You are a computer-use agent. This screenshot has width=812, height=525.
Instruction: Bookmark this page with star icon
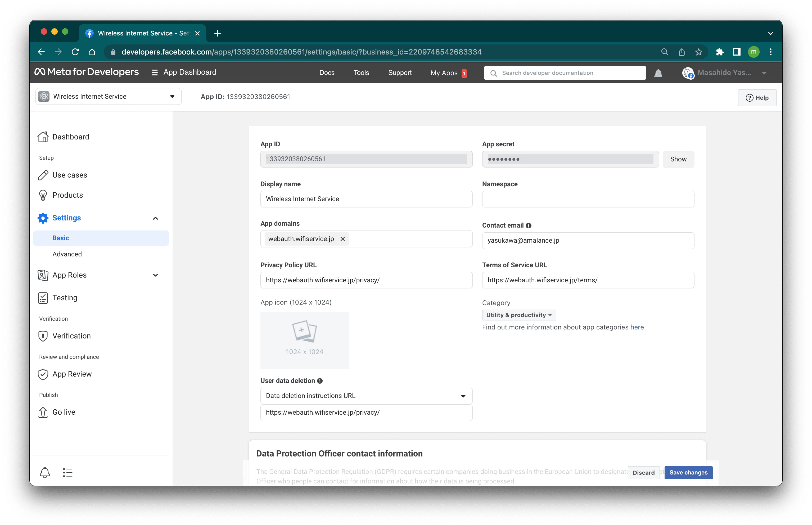click(698, 52)
